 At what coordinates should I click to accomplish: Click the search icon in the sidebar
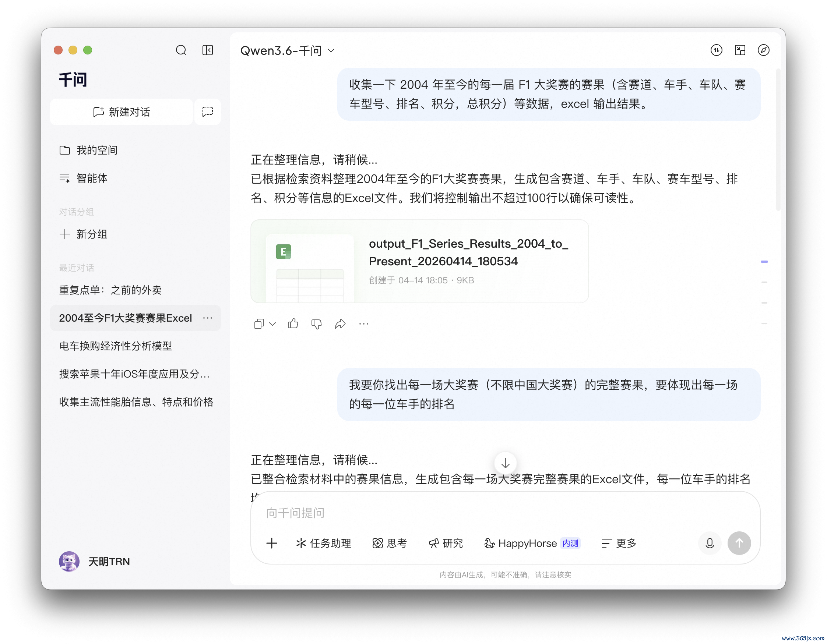pos(181,50)
